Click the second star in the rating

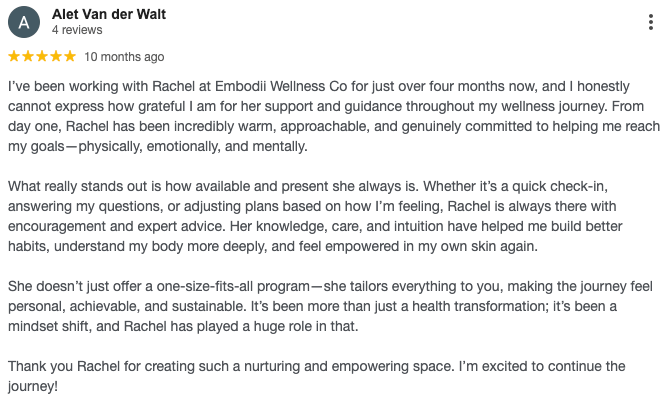[27, 57]
